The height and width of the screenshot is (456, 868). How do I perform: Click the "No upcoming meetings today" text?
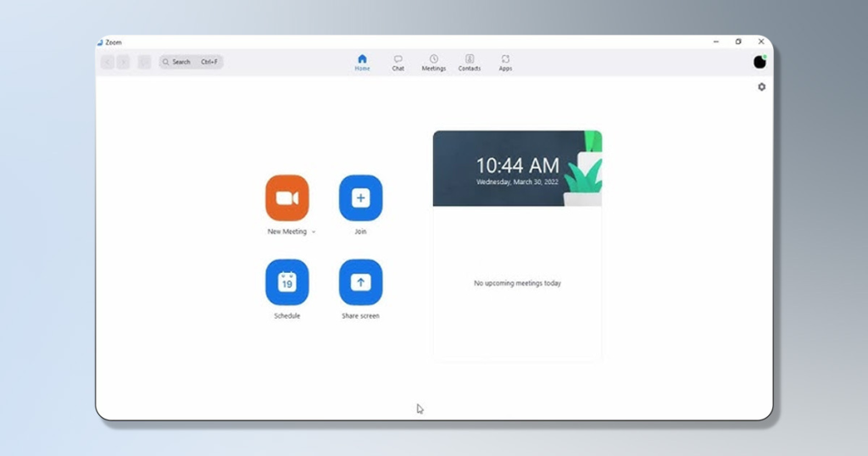point(517,283)
